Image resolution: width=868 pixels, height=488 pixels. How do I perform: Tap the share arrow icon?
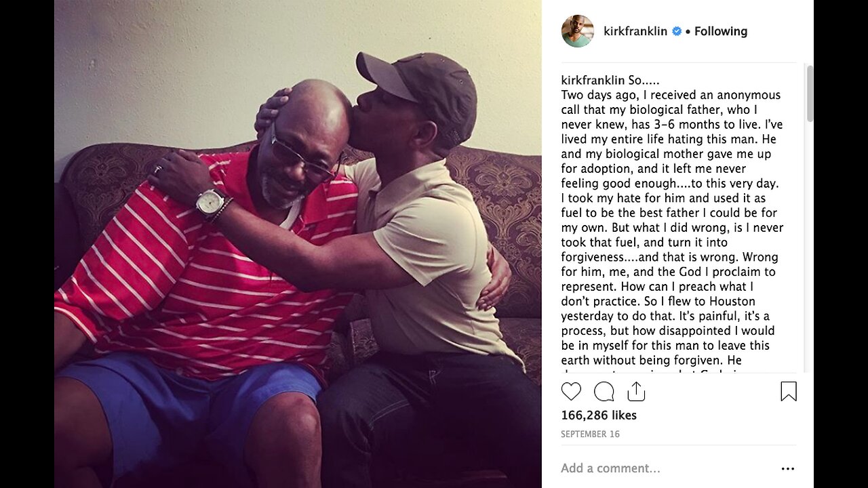(636, 391)
